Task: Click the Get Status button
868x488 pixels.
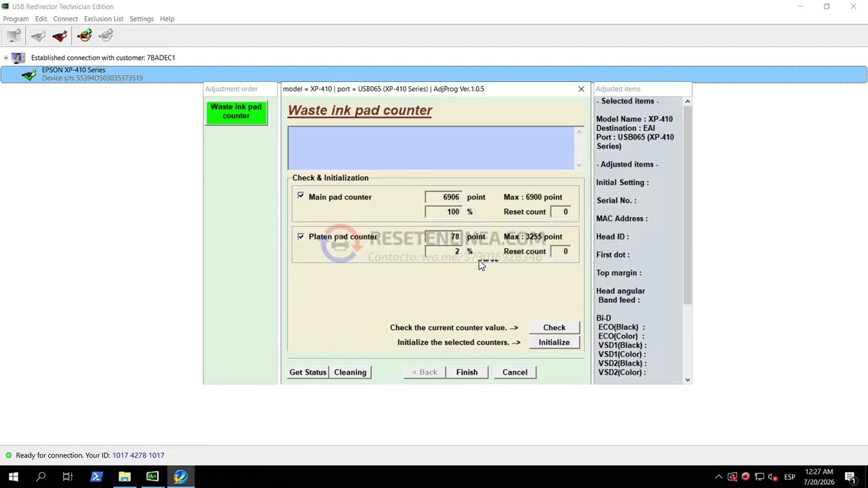Action: tap(308, 372)
